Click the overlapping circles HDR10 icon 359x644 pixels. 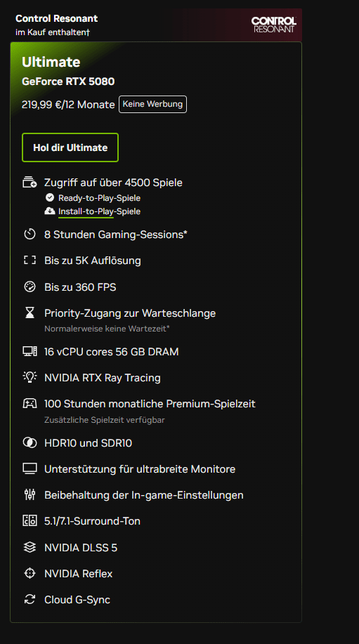click(30, 442)
